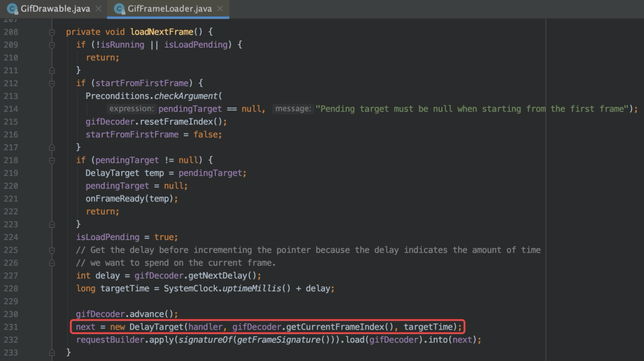The width and height of the screenshot is (644, 361).
Task: Click isRunning in the line 209 condition
Action: point(122,45)
